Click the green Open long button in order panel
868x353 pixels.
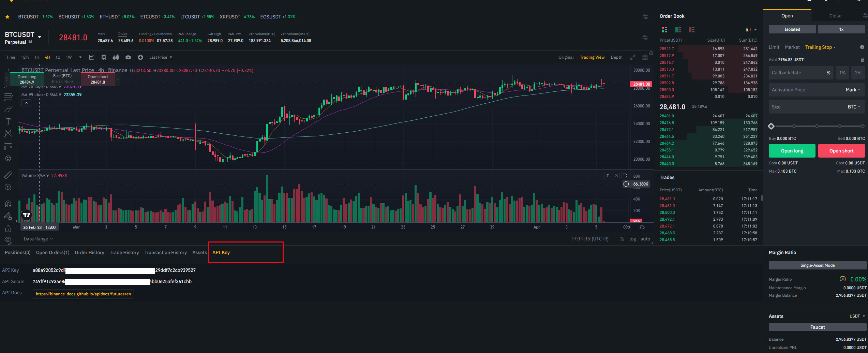[x=792, y=151]
